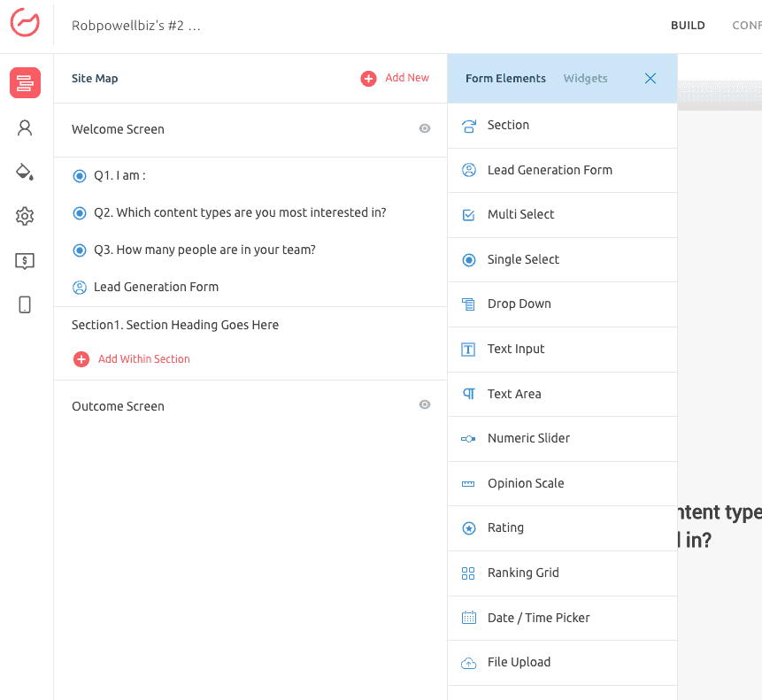The height and width of the screenshot is (700, 762).
Task: Click the Rating star icon
Action: pos(468,528)
